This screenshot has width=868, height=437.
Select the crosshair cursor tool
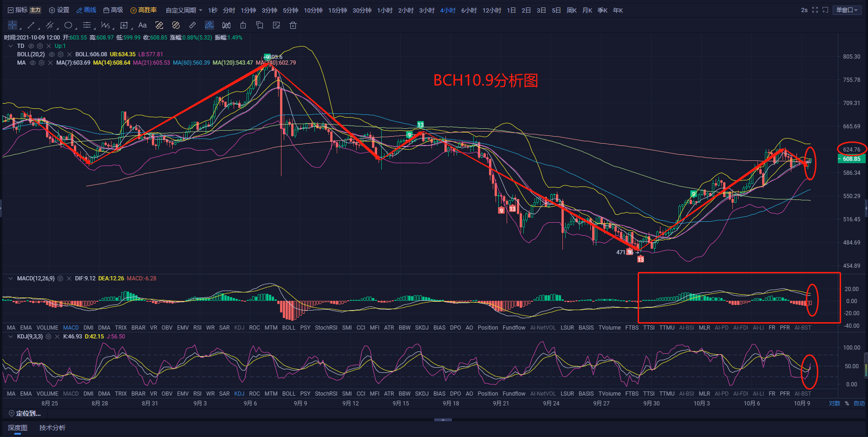click(13, 25)
